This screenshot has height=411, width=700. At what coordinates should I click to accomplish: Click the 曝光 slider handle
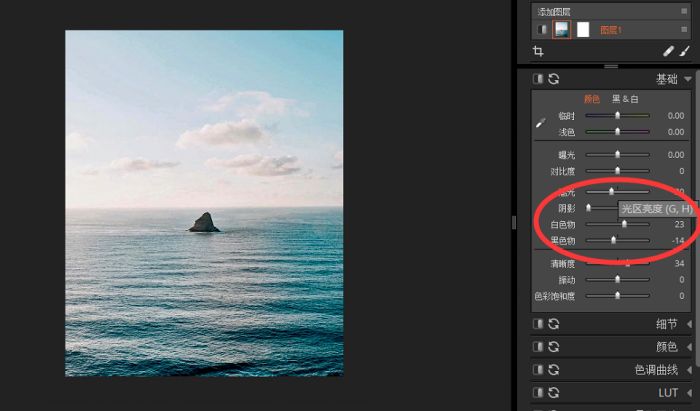point(617,155)
